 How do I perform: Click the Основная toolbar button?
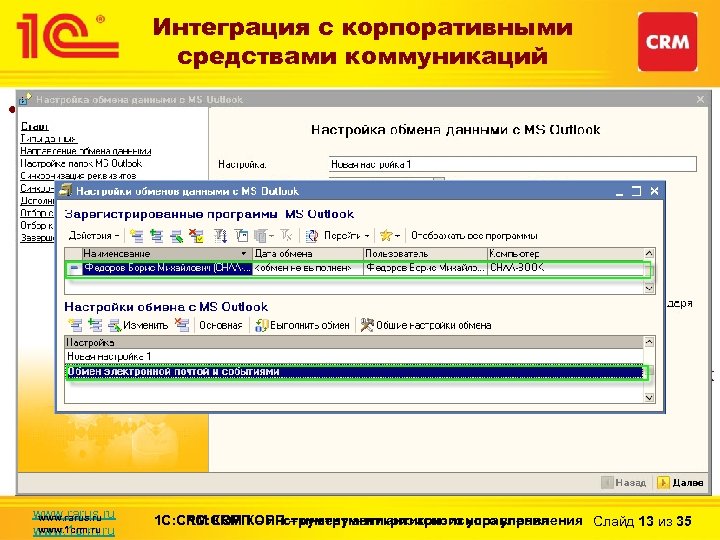click(220, 325)
